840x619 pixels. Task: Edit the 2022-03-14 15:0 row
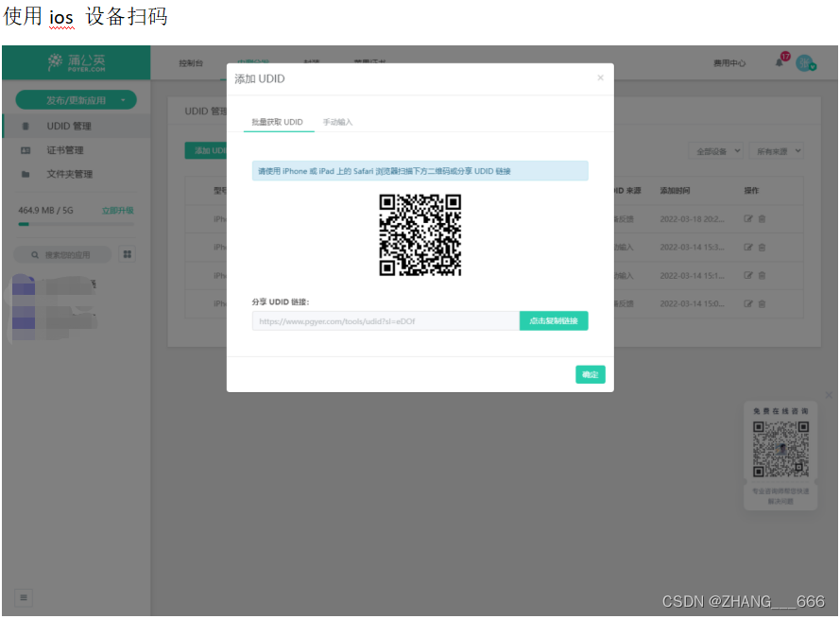pyautogui.click(x=747, y=303)
